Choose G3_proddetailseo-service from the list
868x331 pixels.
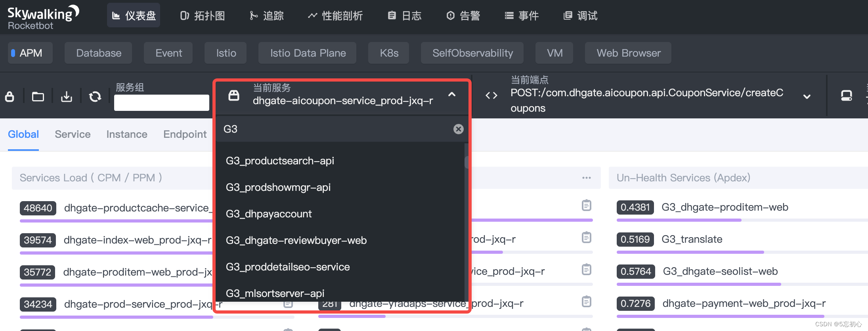tap(288, 267)
